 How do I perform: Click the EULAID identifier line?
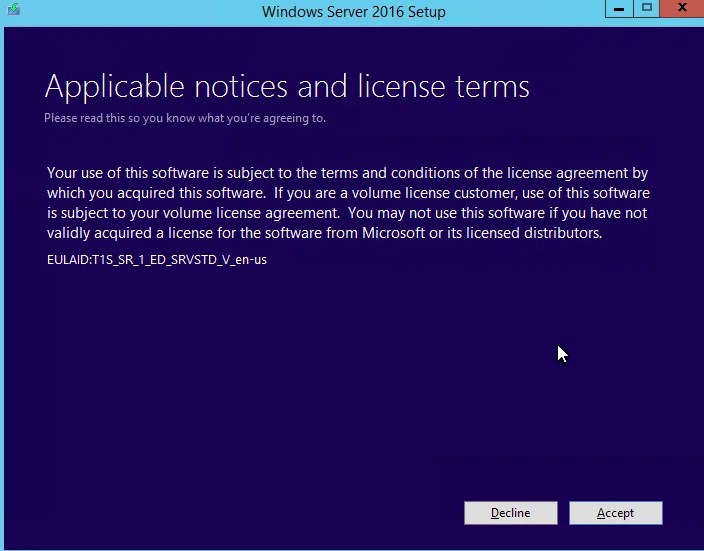pyautogui.click(x=157, y=260)
